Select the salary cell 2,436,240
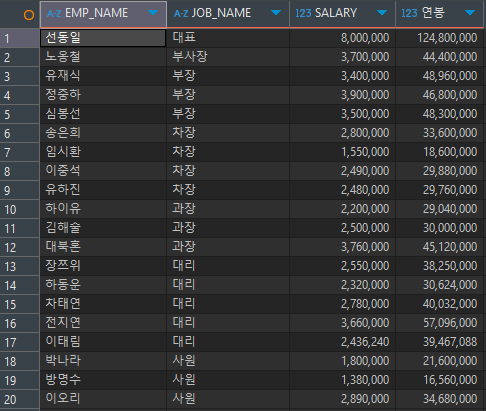The width and height of the screenshot is (486, 411). click(x=342, y=342)
